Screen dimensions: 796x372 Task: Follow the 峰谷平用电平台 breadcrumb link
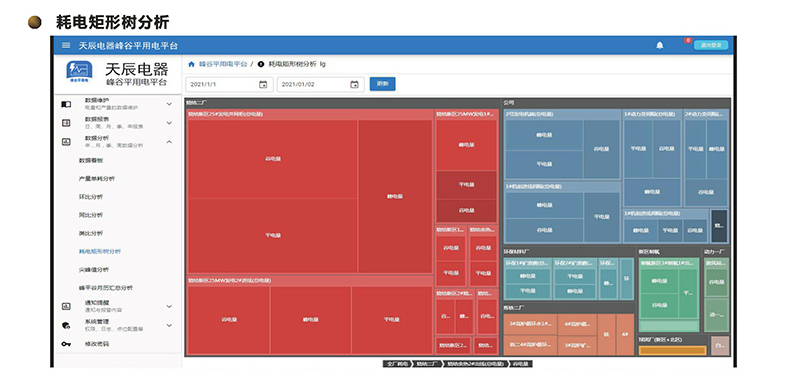(x=223, y=64)
